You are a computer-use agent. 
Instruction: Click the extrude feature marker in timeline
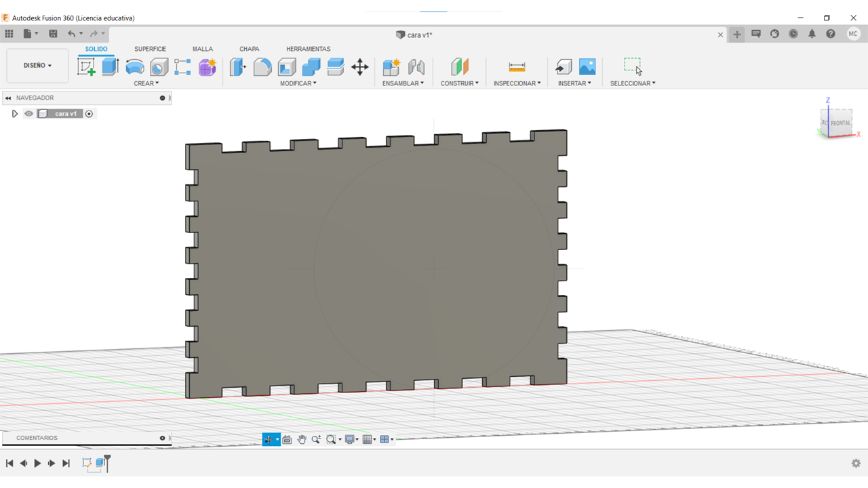pos(100,463)
